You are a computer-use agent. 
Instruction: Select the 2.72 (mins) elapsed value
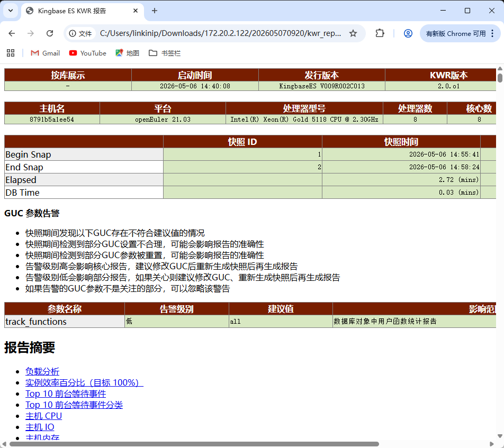pos(401,180)
